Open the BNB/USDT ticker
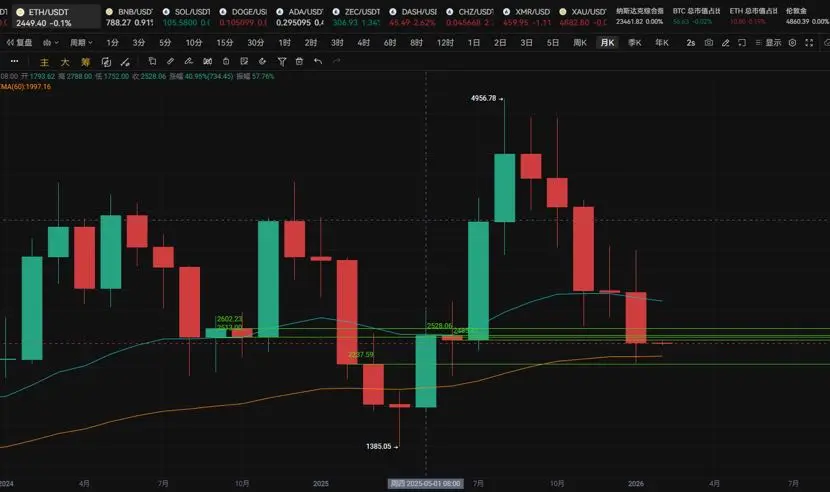Viewport: 830px width, 492px height. pos(129,17)
